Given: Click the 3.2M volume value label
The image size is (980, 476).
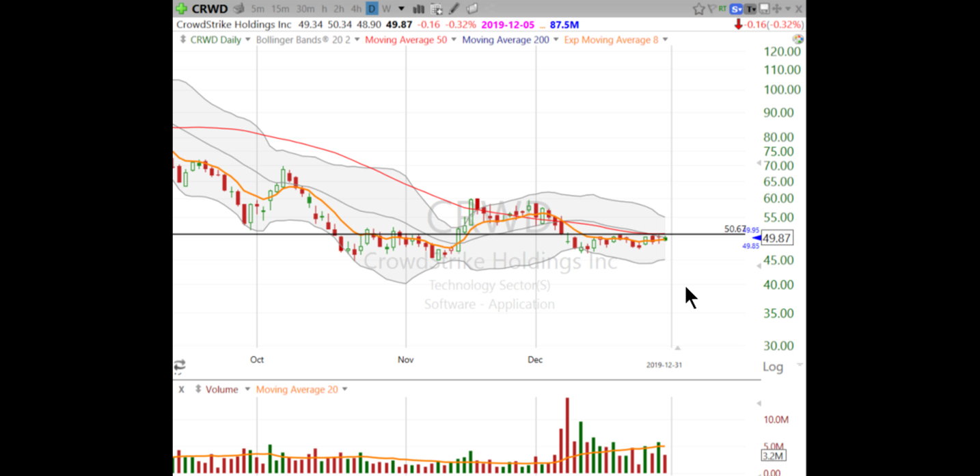Looking at the screenshot, I should [774, 455].
